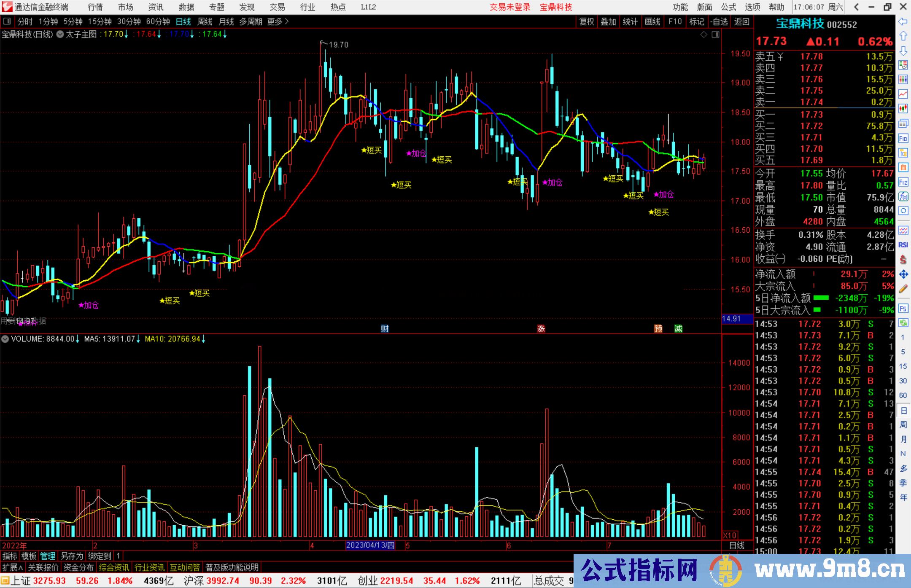The width and height of the screenshot is (911, 588).
Task: Click the RSI indicator icon in right sidebar
Action: click(x=903, y=245)
